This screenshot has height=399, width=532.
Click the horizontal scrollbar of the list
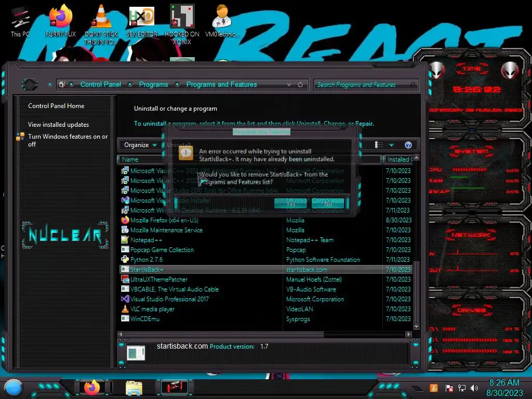click(x=224, y=334)
